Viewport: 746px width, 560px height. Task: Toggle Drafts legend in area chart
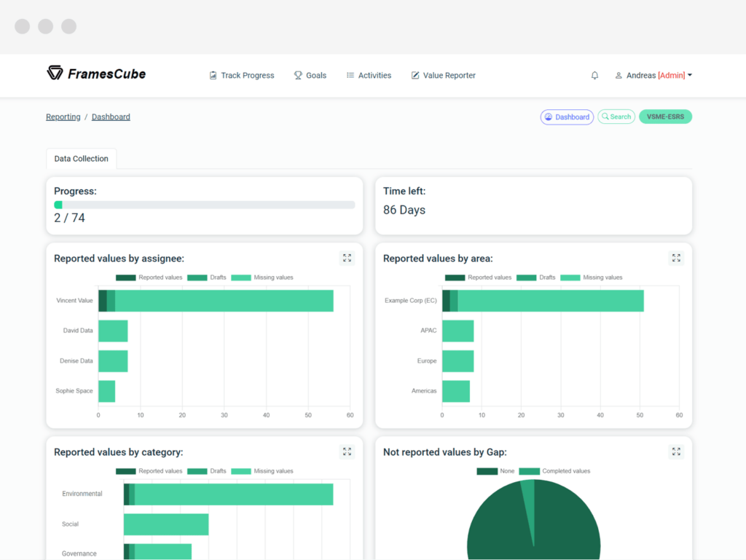click(x=535, y=277)
